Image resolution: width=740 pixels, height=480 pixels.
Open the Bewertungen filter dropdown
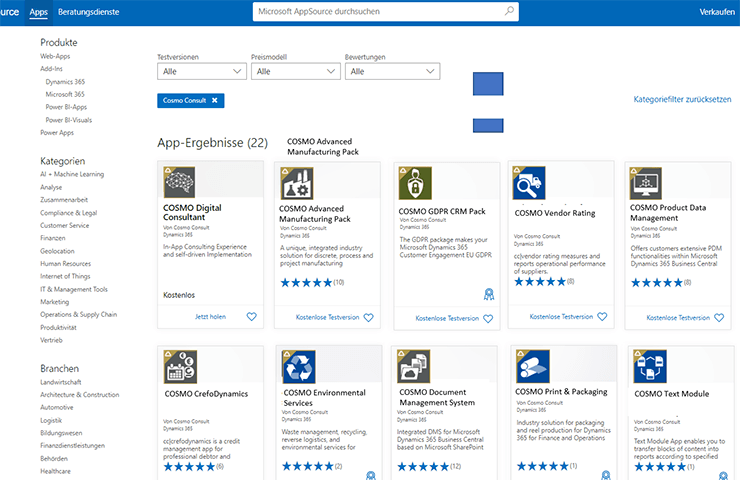click(x=391, y=72)
